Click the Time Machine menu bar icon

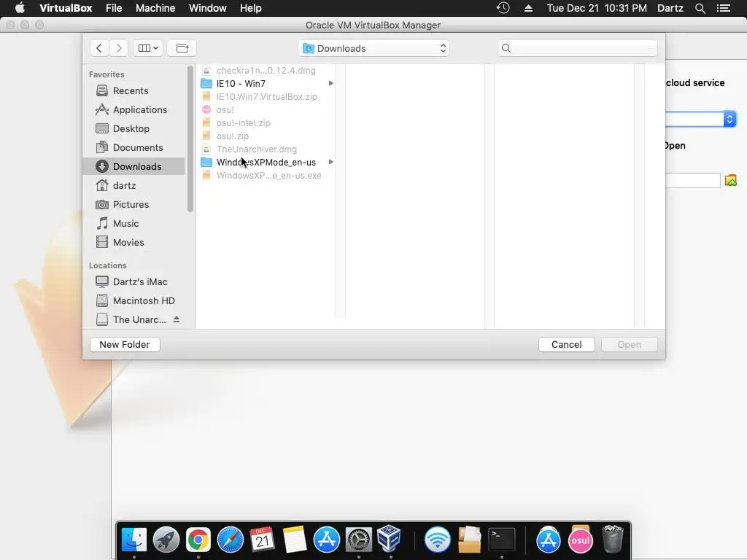tap(503, 8)
